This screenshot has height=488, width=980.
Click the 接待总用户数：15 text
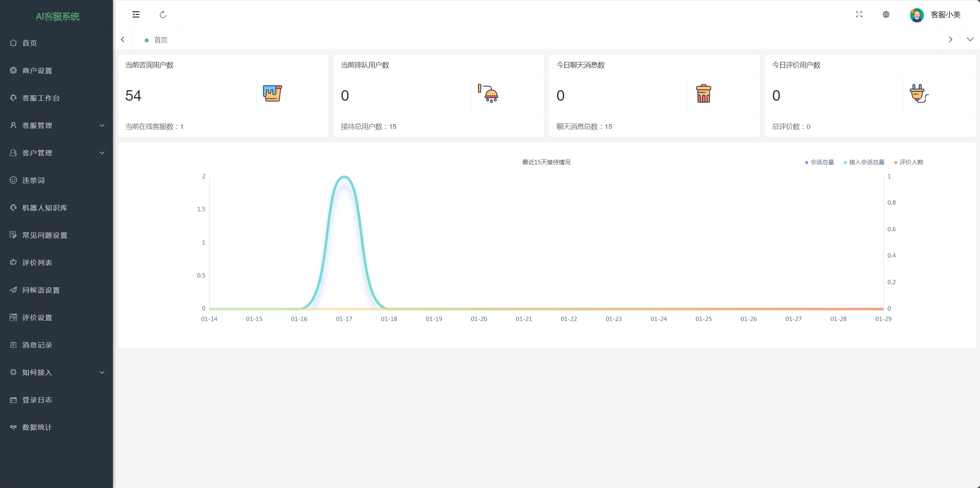[368, 127]
